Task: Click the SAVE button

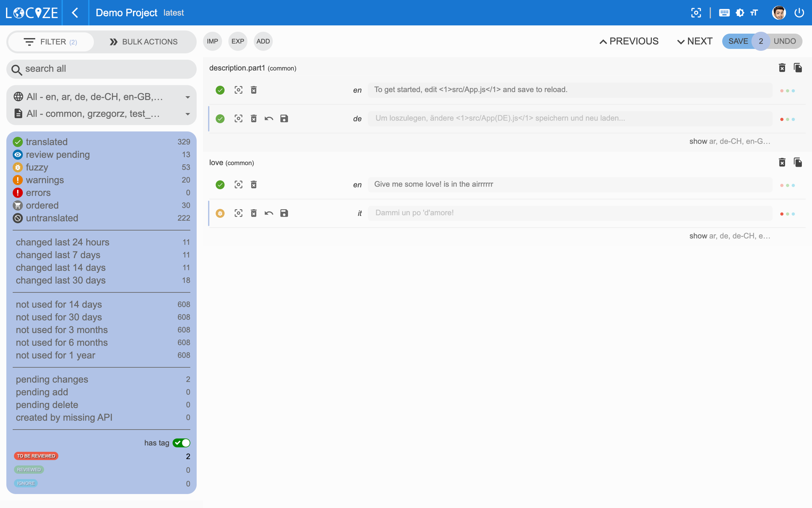Action: click(x=738, y=41)
